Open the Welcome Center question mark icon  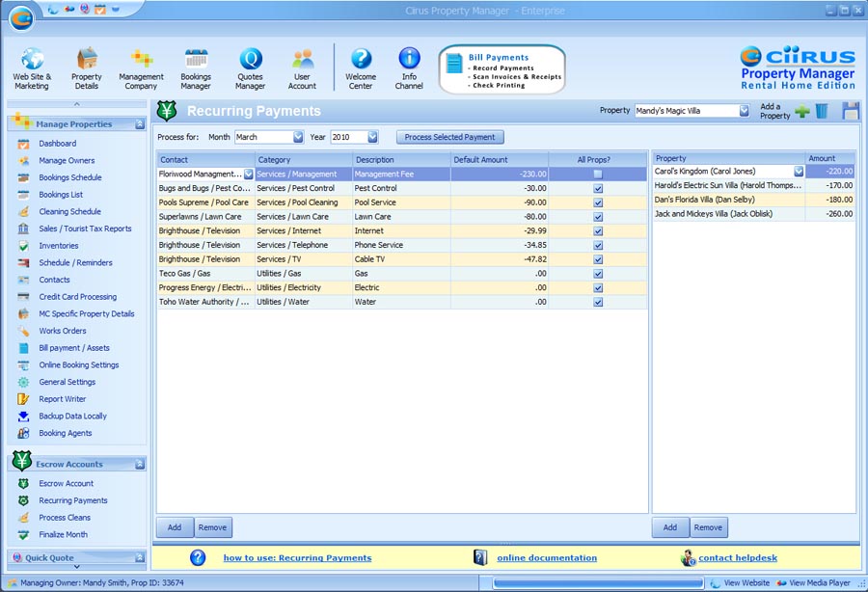click(361, 59)
